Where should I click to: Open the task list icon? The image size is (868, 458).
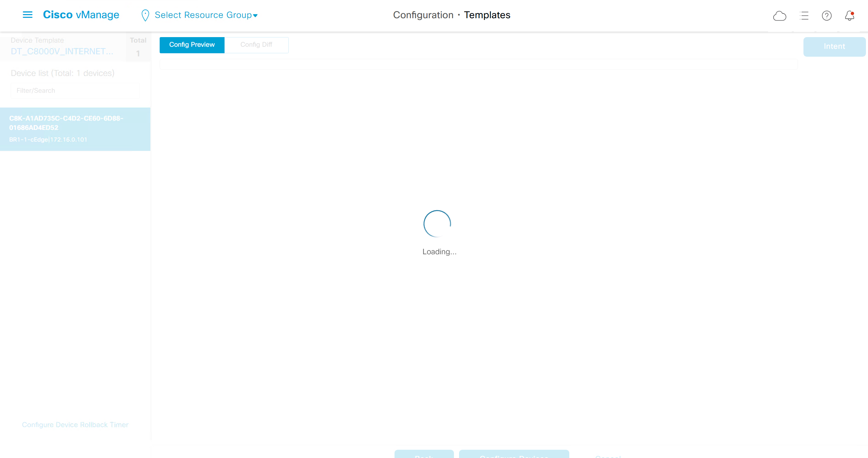coord(804,16)
